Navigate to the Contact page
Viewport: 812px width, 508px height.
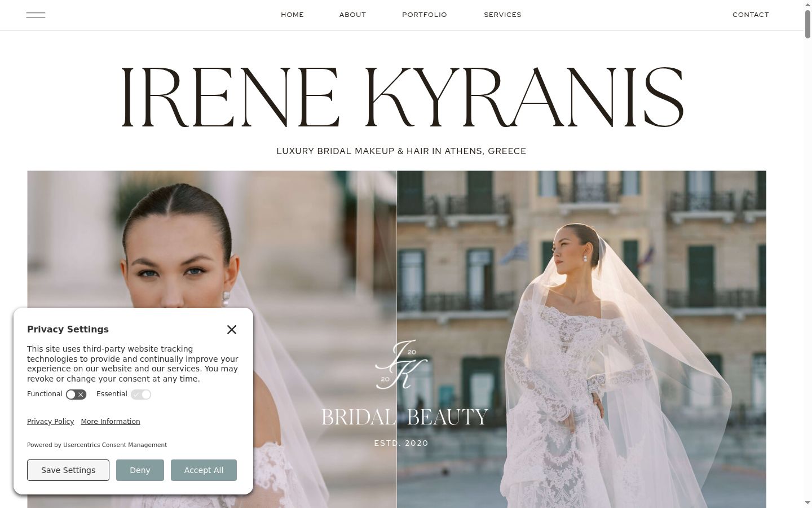[x=751, y=15]
